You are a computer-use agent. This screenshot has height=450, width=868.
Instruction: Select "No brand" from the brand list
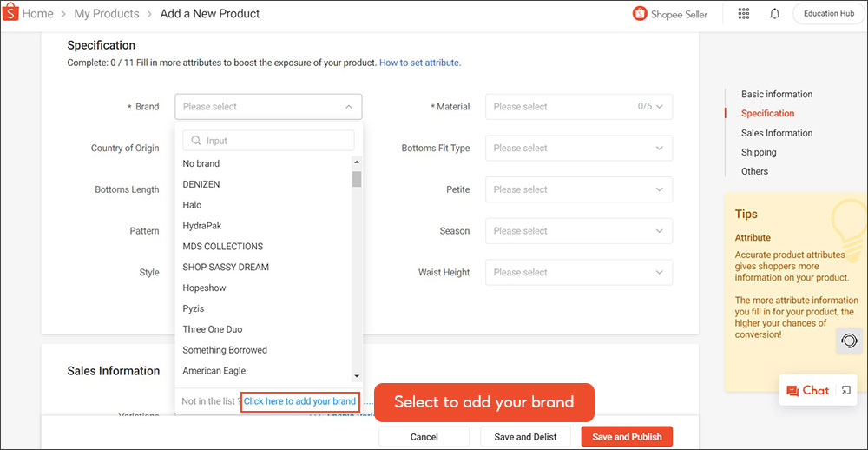tap(201, 163)
